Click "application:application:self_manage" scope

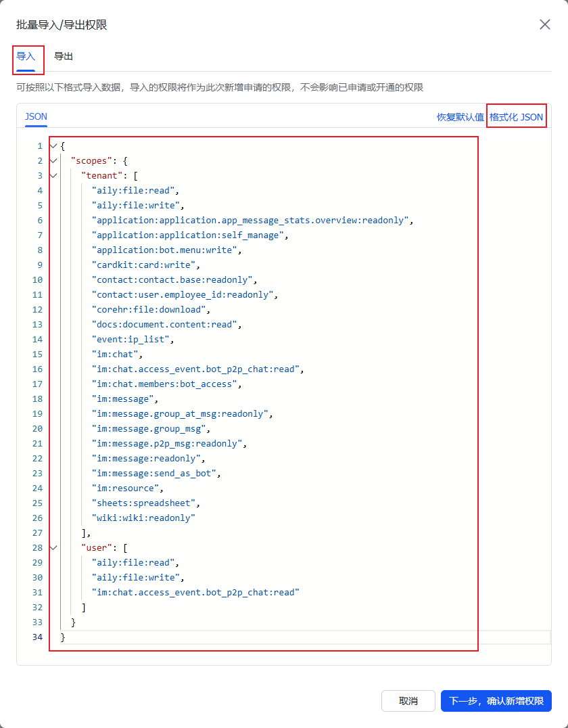[187, 235]
